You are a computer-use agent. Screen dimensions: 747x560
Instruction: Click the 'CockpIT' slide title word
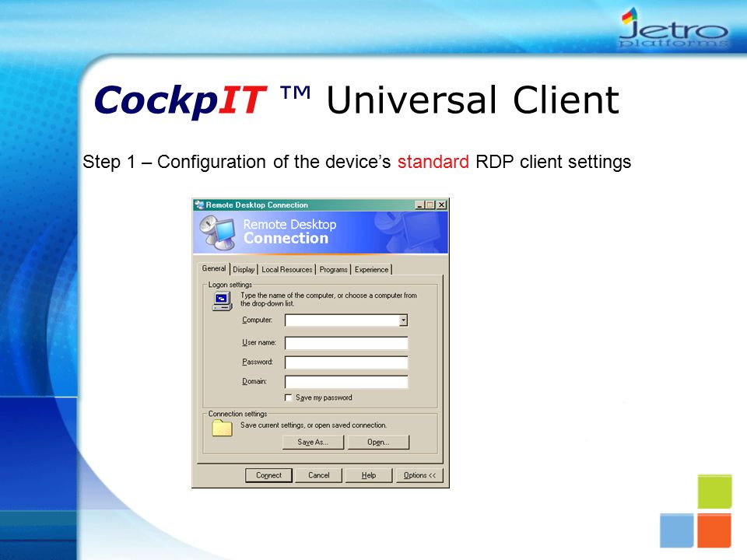(x=179, y=100)
